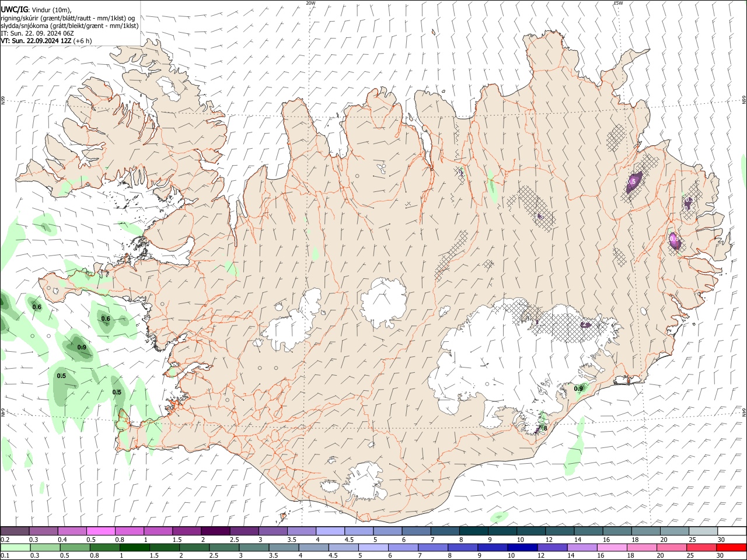Click the valid time 'VT: Sun. 22.09.2024 12Z (+6 h)'

point(46,41)
